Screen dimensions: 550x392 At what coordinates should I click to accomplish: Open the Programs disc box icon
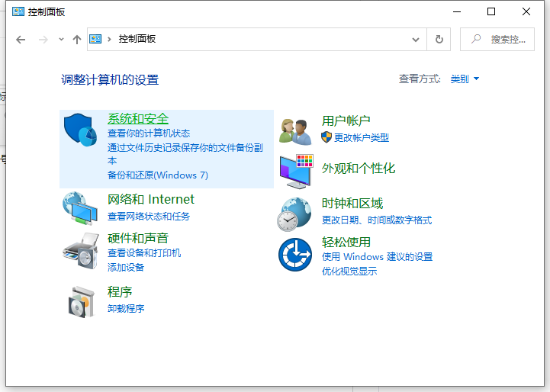pyautogui.click(x=79, y=301)
